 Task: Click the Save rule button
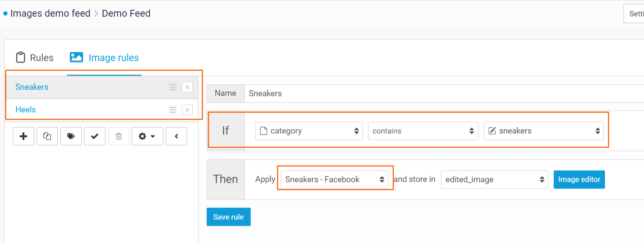click(x=229, y=217)
